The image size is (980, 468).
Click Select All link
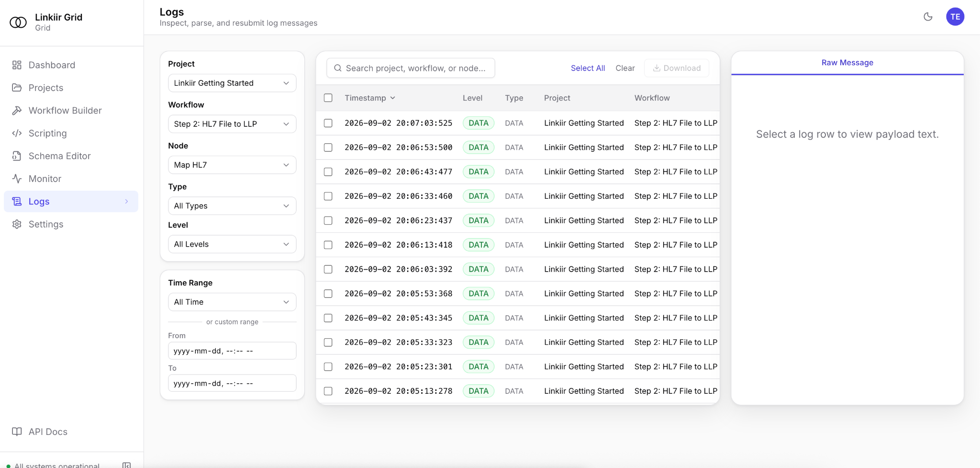point(588,68)
